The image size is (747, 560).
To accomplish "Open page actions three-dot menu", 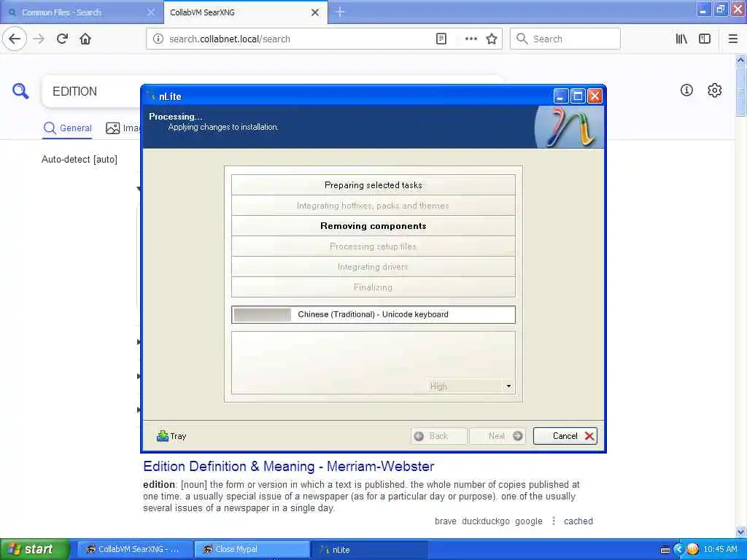I will pyautogui.click(x=471, y=39).
